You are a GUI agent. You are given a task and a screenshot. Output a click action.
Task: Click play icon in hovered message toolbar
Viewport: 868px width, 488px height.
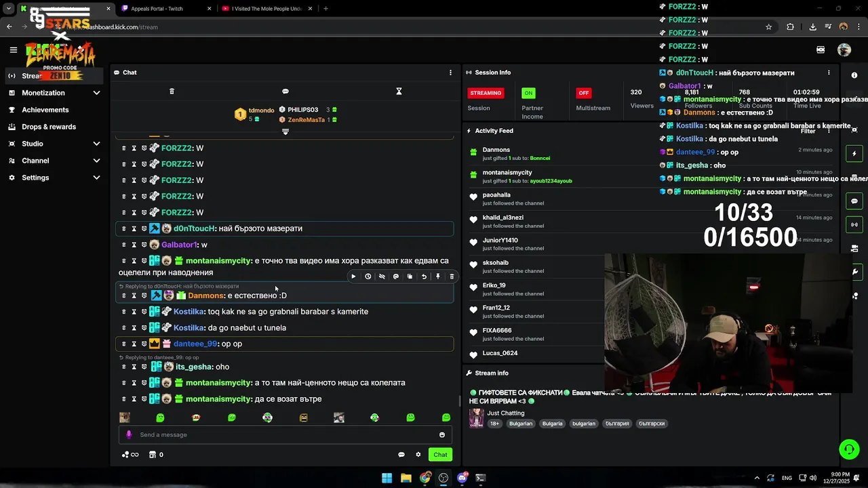tap(353, 277)
